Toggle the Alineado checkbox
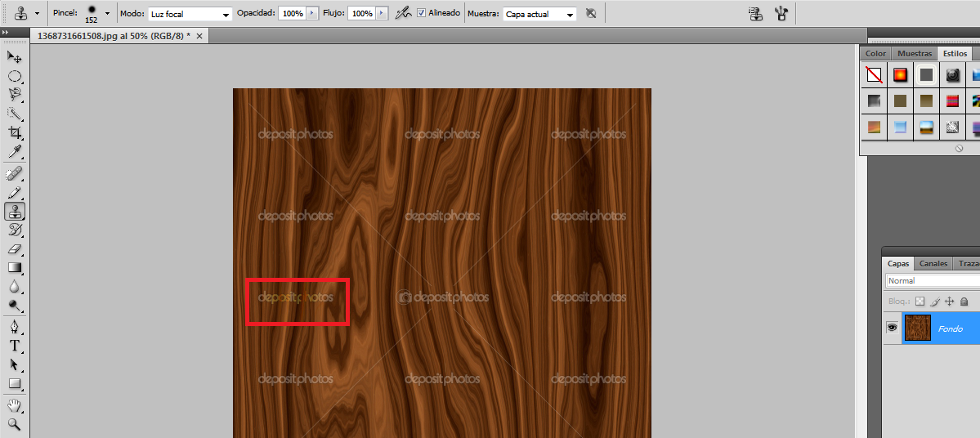This screenshot has height=438, width=980. [x=421, y=12]
